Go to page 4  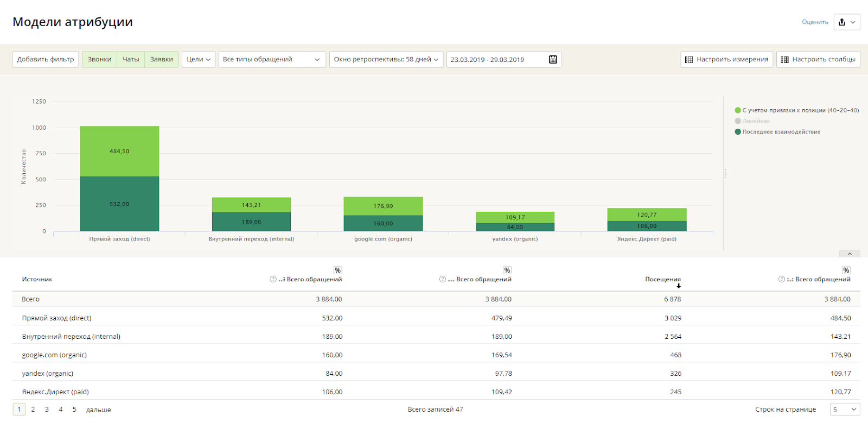pos(61,409)
